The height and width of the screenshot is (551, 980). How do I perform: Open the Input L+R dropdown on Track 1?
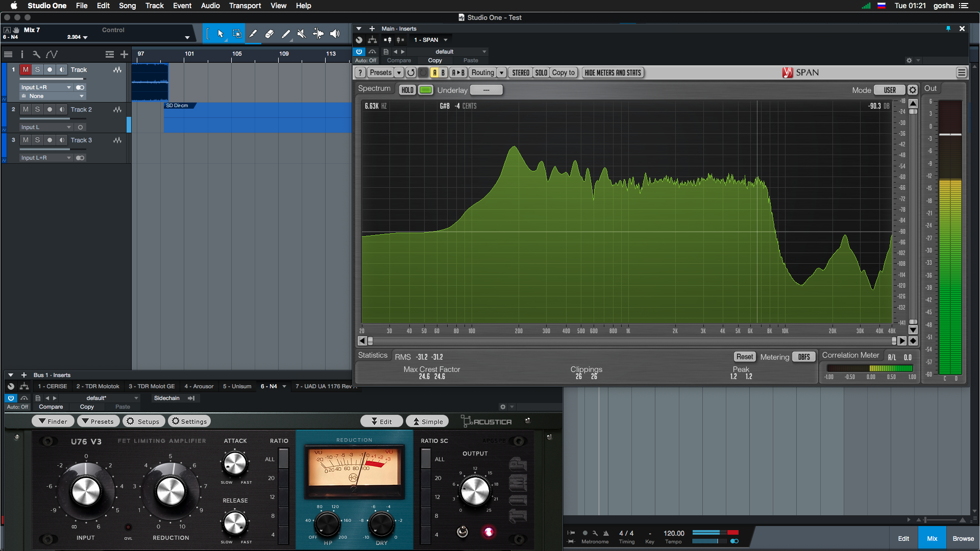[46, 87]
